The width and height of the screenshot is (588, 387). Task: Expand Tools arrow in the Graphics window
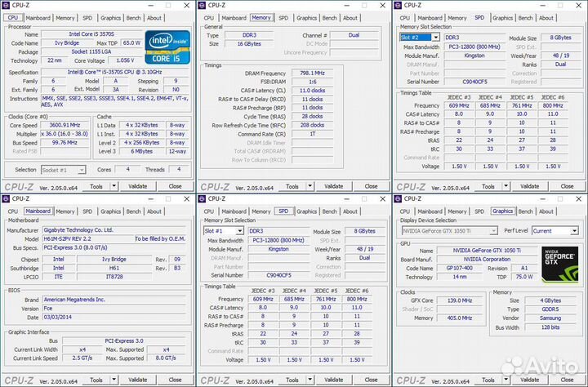506,380
